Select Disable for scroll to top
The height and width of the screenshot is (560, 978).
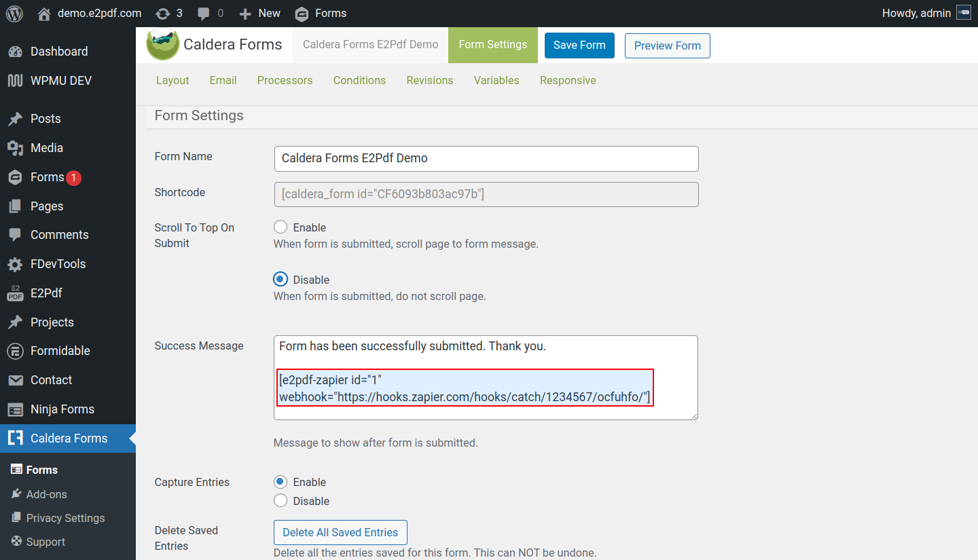coord(280,280)
